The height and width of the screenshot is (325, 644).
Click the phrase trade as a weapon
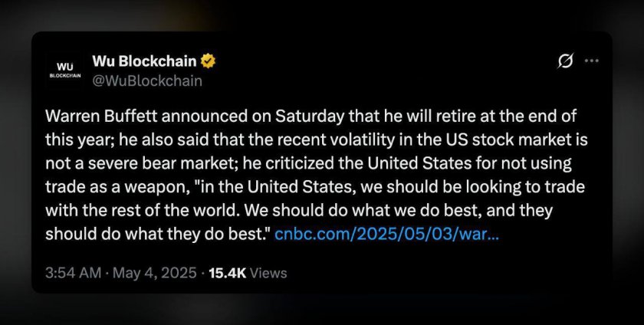point(115,187)
